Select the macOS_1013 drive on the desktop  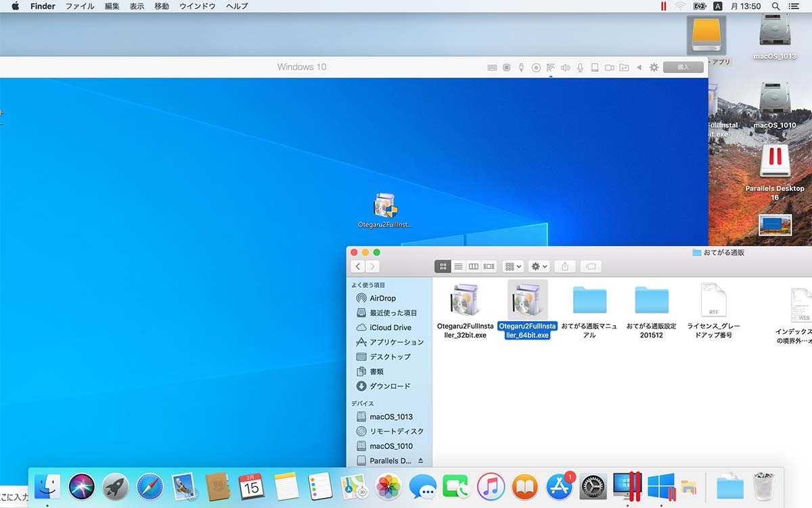coord(775,38)
